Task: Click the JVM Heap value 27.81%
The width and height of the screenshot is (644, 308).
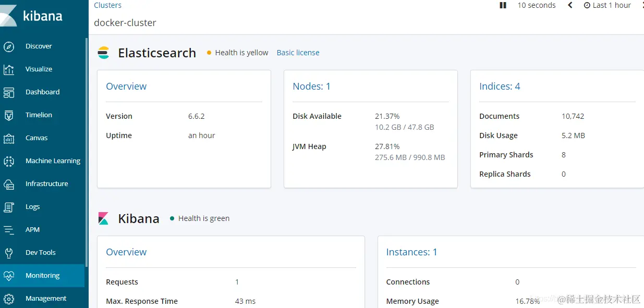Action: (x=387, y=146)
